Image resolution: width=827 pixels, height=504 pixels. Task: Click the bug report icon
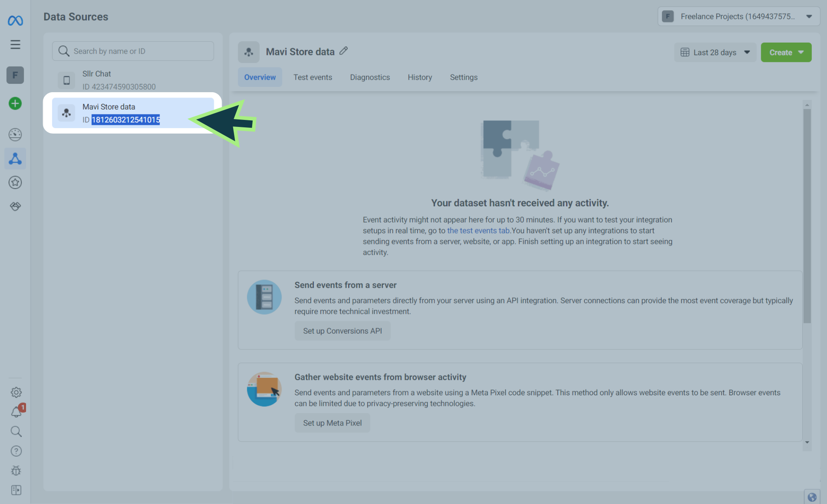[16, 471]
